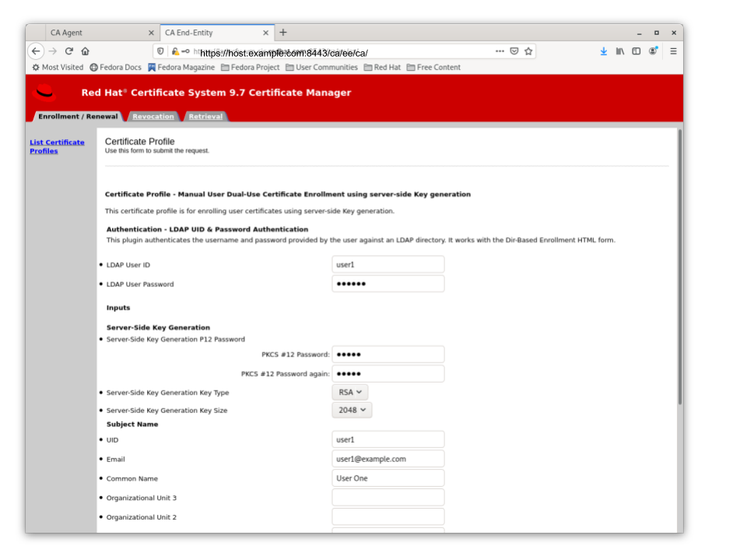Go back with the browser back arrow

(37, 51)
